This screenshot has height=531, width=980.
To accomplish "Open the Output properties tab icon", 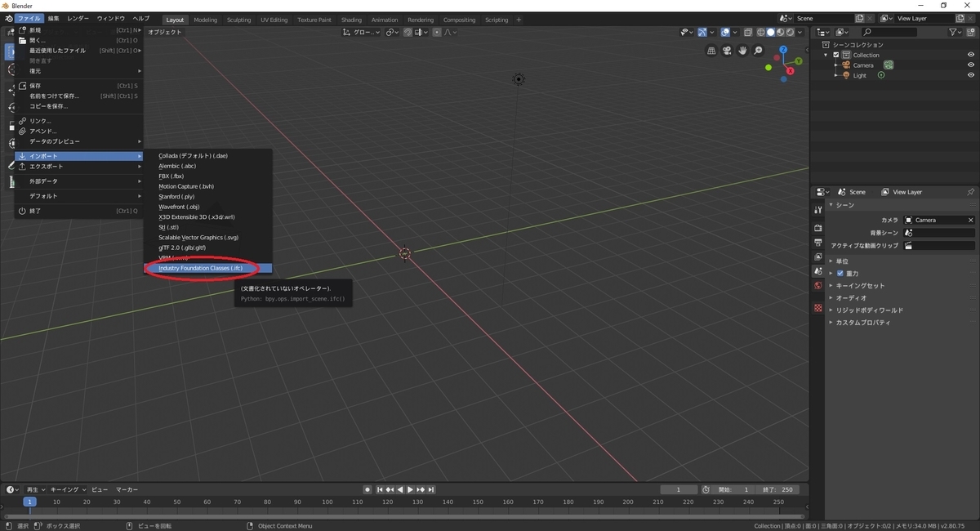I will (x=817, y=243).
